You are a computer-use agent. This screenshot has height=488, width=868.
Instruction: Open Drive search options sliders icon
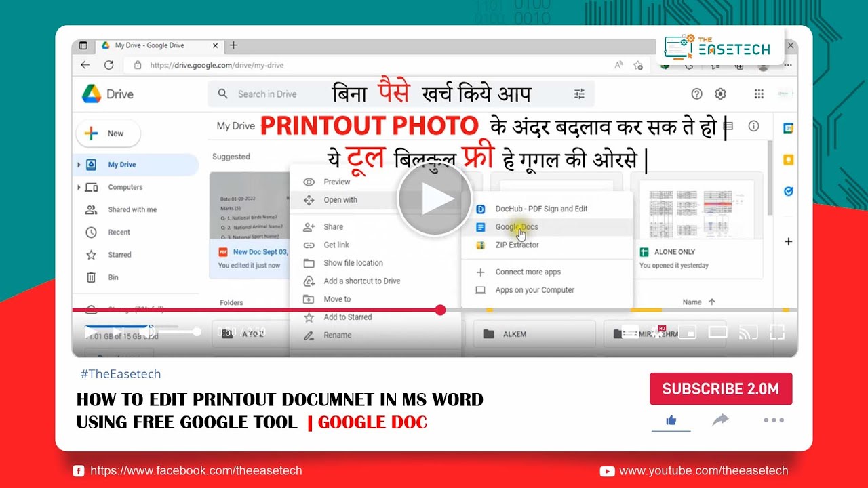click(579, 94)
